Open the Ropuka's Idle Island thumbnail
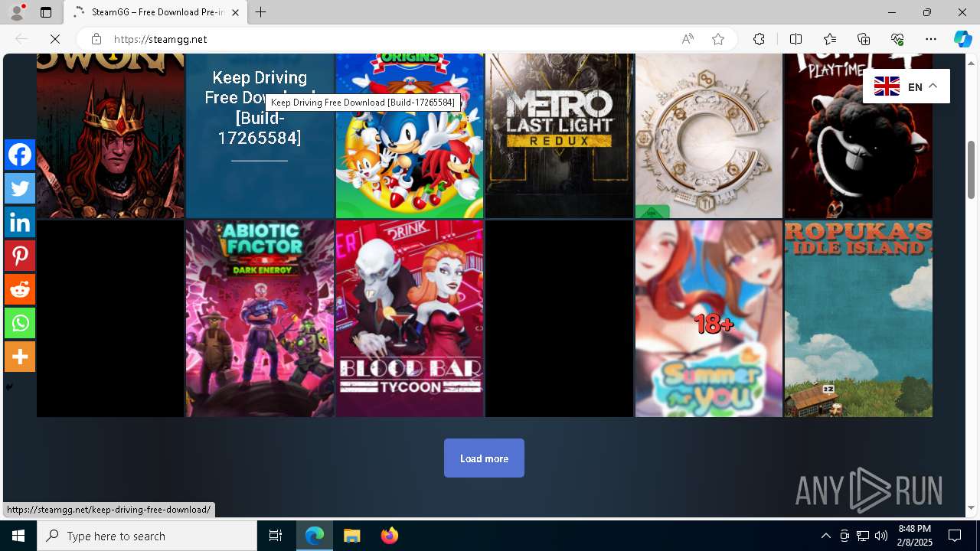The height and width of the screenshot is (551, 980). tap(858, 318)
